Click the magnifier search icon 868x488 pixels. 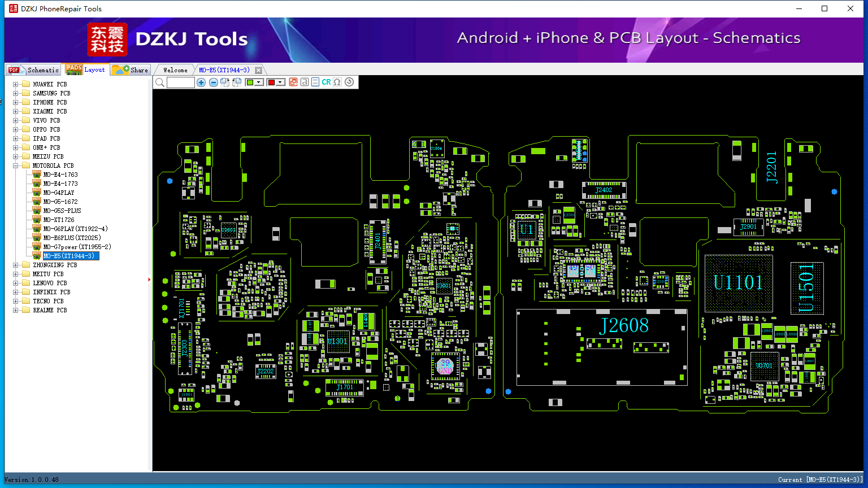[x=160, y=82]
